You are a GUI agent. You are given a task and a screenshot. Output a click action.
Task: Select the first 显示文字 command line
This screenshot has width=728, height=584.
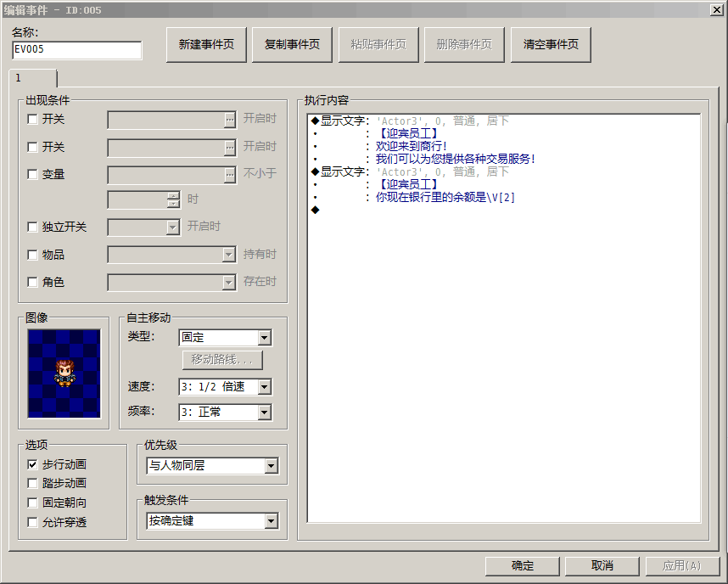[503, 121]
